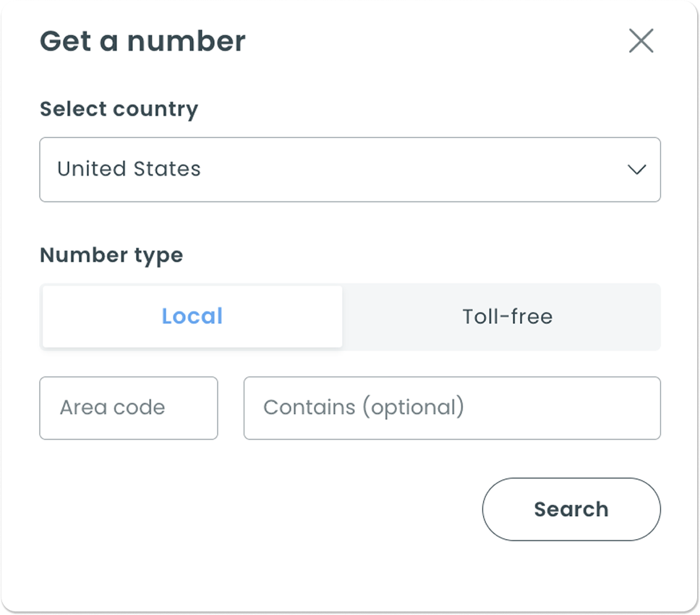Click the dropdown chevron arrow icon
This screenshot has height=615, width=700.
pyautogui.click(x=636, y=170)
